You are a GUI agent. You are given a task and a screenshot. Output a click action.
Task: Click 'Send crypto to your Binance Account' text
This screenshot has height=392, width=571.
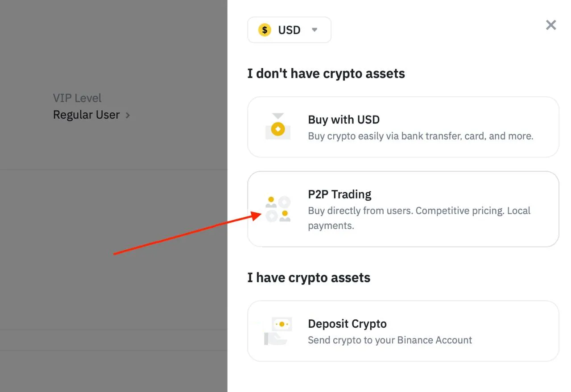click(389, 340)
